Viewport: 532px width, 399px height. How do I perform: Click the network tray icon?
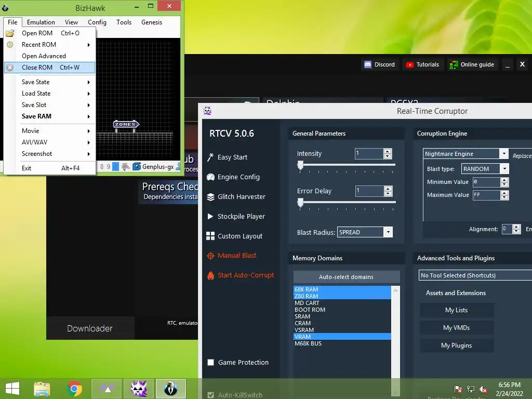click(x=471, y=389)
